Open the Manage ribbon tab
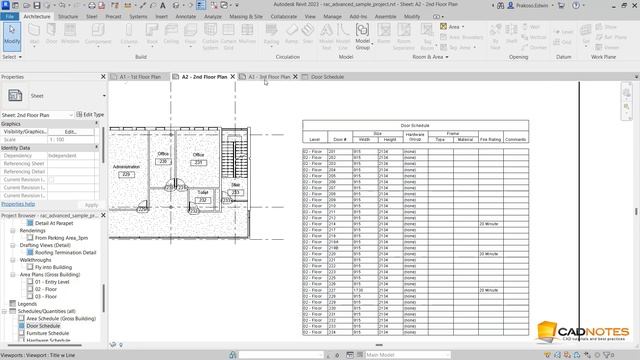Screen dimensions: 640x360 point(332,16)
